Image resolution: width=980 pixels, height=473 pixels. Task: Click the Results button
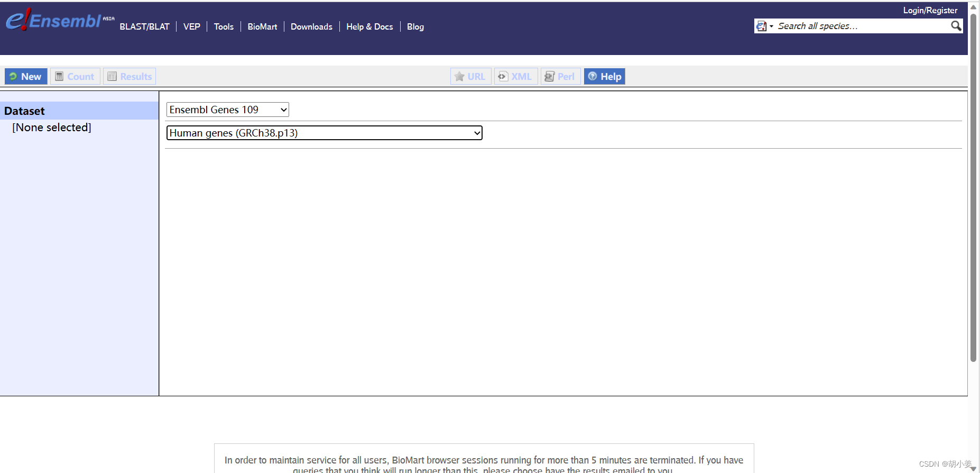[x=130, y=76]
